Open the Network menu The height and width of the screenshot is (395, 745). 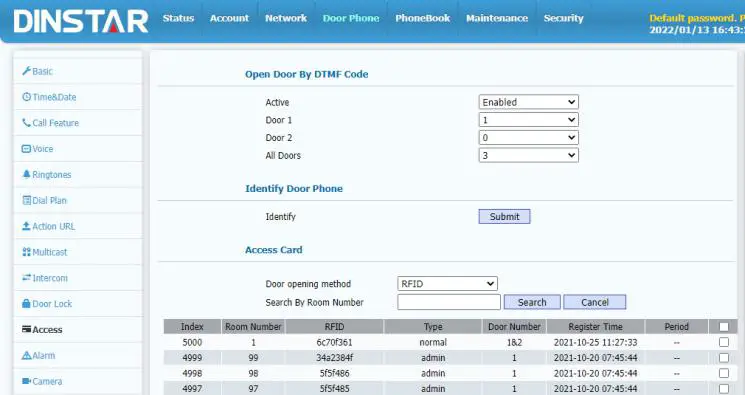pyautogui.click(x=286, y=18)
